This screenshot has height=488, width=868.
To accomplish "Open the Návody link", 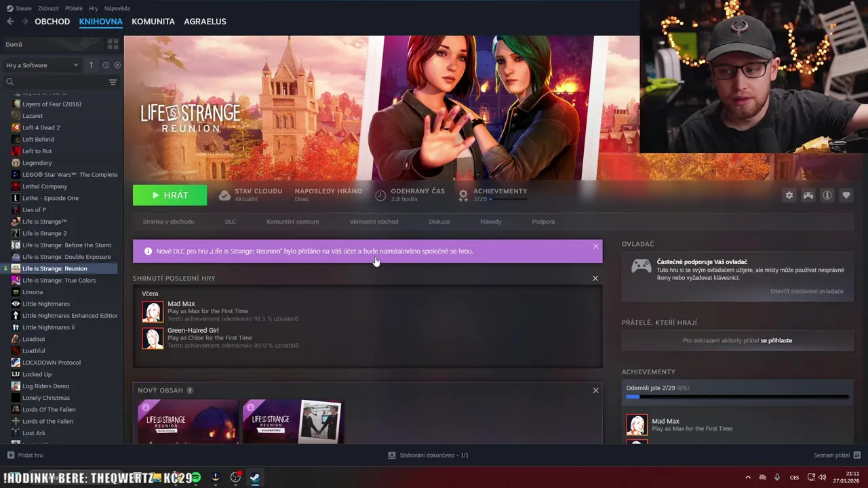I will [491, 222].
